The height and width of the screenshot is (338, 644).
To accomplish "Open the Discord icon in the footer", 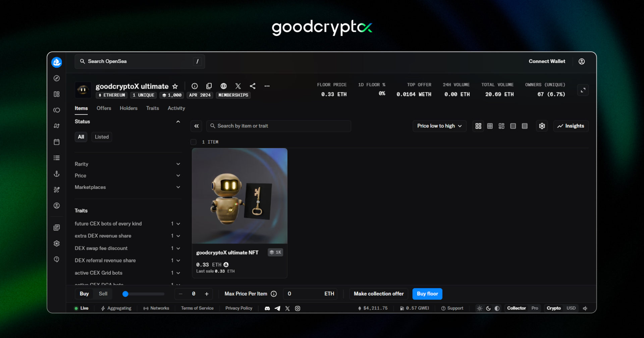I will (267, 308).
